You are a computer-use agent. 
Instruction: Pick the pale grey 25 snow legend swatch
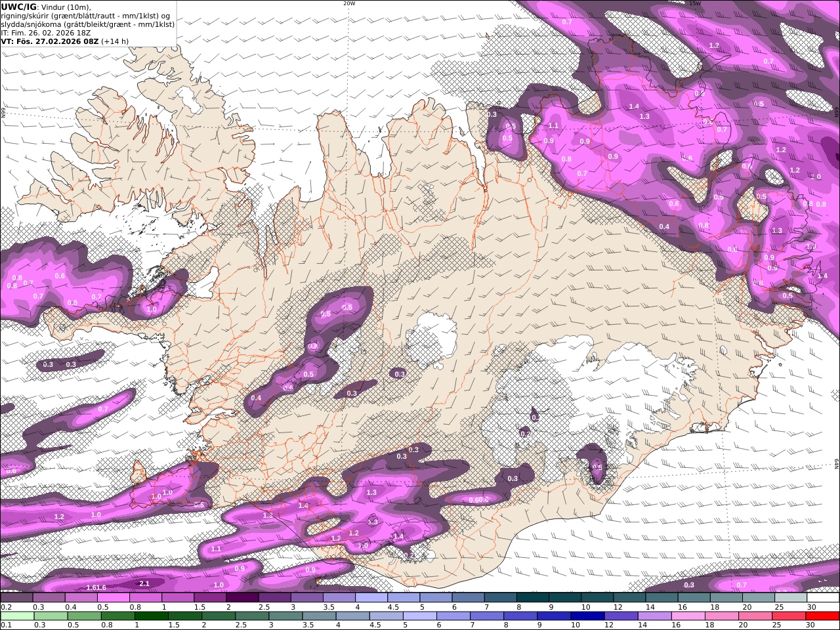coord(791,598)
